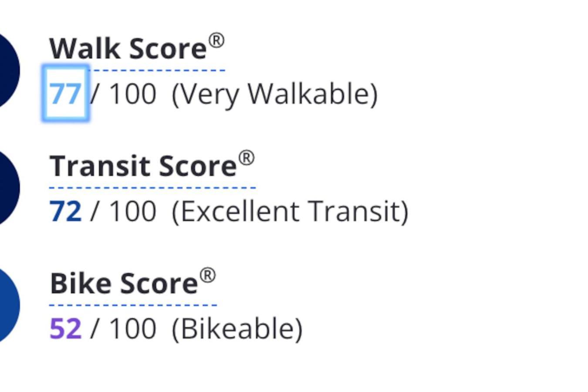
Task: Click the dashed underline beneath Transit Score
Action: pos(152,188)
